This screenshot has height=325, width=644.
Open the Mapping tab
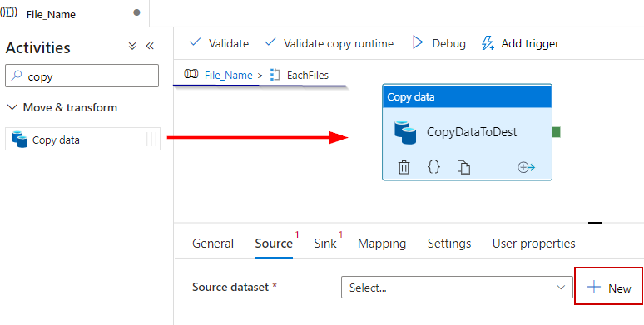coord(382,244)
